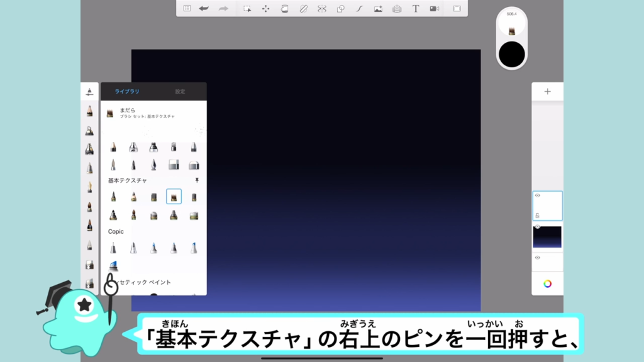Select the Text tool
This screenshot has height=362, width=644.
[x=416, y=9]
